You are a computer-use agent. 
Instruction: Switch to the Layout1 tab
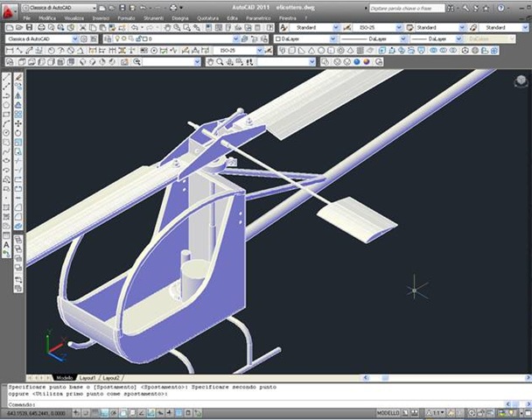87,377
